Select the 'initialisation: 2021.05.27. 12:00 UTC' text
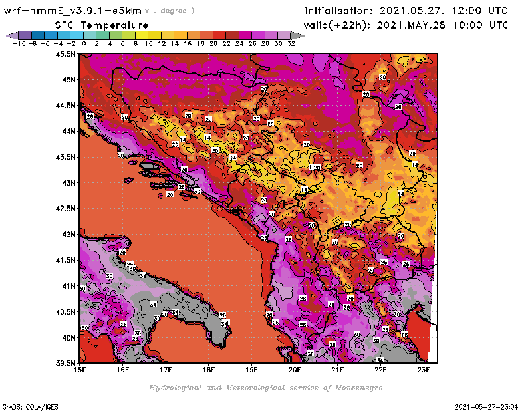 (x=406, y=11)
